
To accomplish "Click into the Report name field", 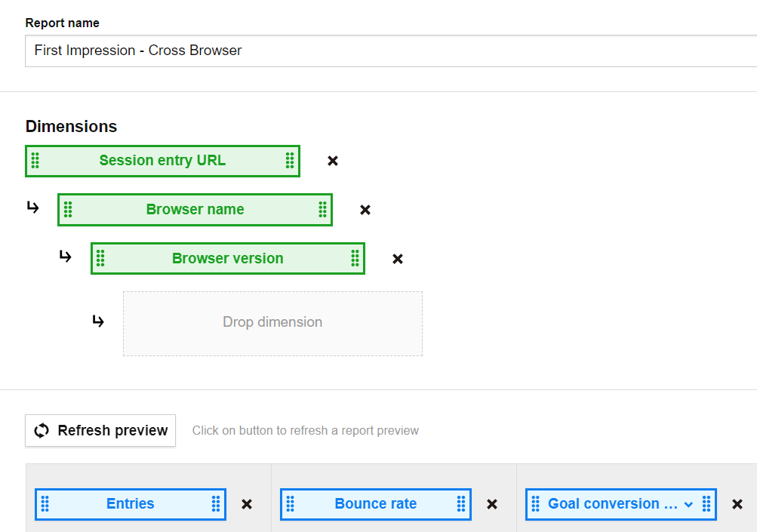I will click(377, 51).
